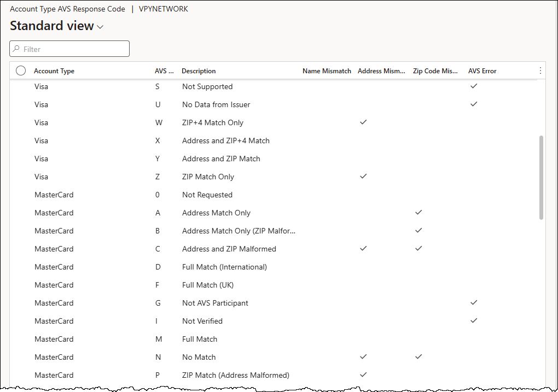Toggle Address Mismatch check for ZIP Match (Address Malformed)

[363, 375]
